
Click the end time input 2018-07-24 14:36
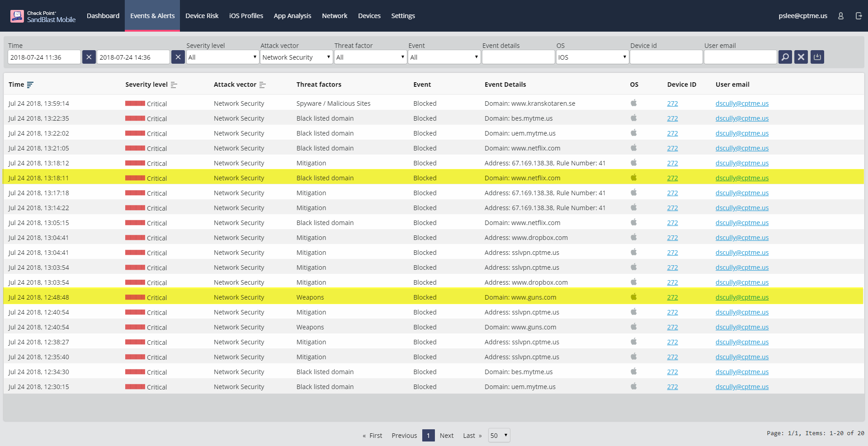tap(133, 57)
